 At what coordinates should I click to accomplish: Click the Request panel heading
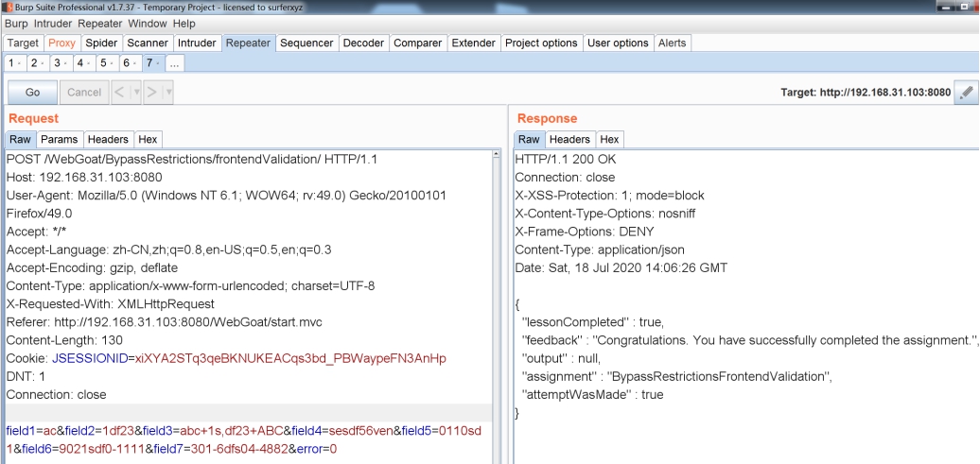34,119
